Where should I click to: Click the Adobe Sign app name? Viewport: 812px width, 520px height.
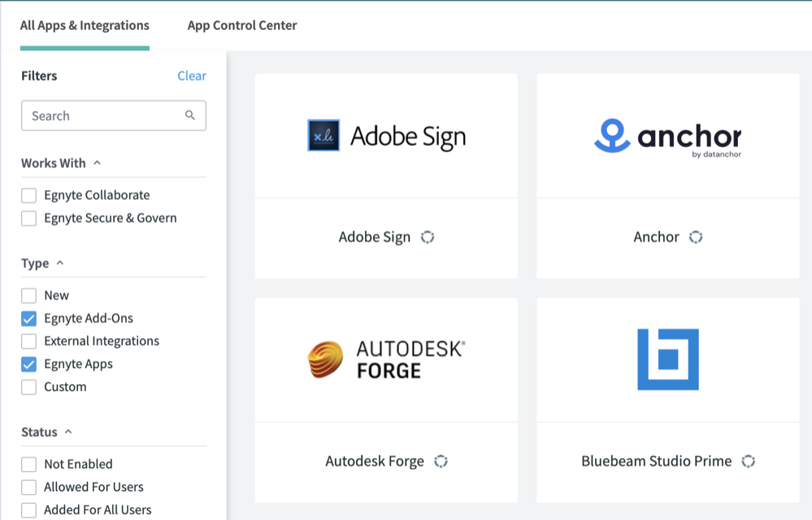(375, 237)
